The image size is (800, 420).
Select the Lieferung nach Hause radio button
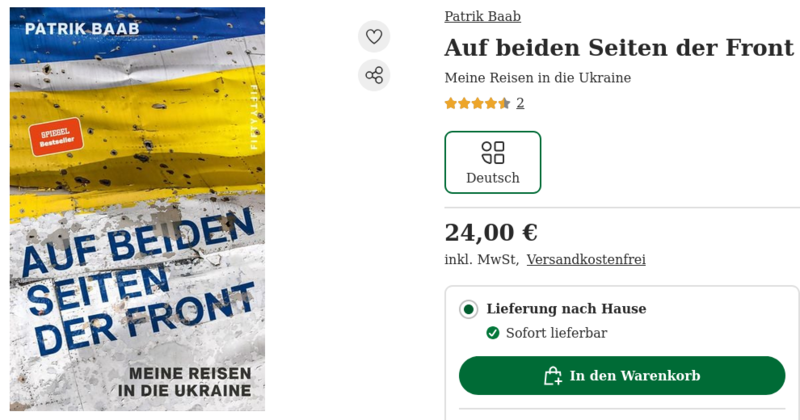pos(468,309)
